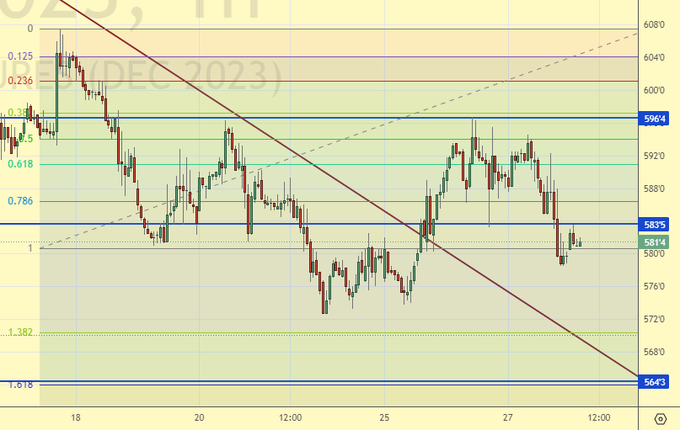Click the 608'0 price axis label
This screenshot has width=680, height=430.
[x=656, y=24]
